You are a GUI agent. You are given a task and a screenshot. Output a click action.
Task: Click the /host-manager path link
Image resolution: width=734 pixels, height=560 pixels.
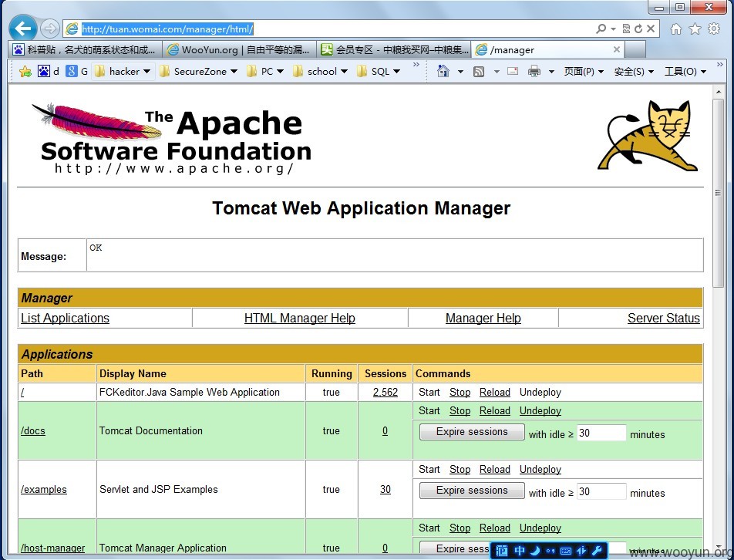pyautogui.click(x=53, y=548)
